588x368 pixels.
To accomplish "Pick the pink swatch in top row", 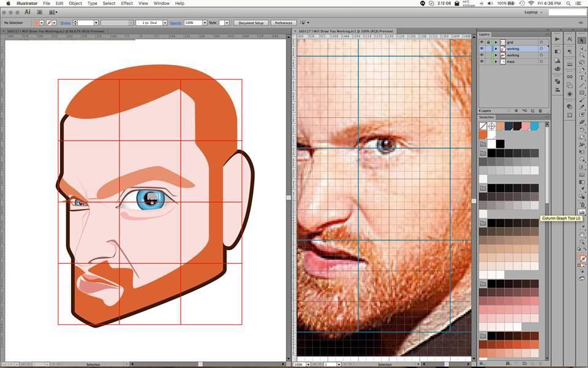I will coord(526,126).
